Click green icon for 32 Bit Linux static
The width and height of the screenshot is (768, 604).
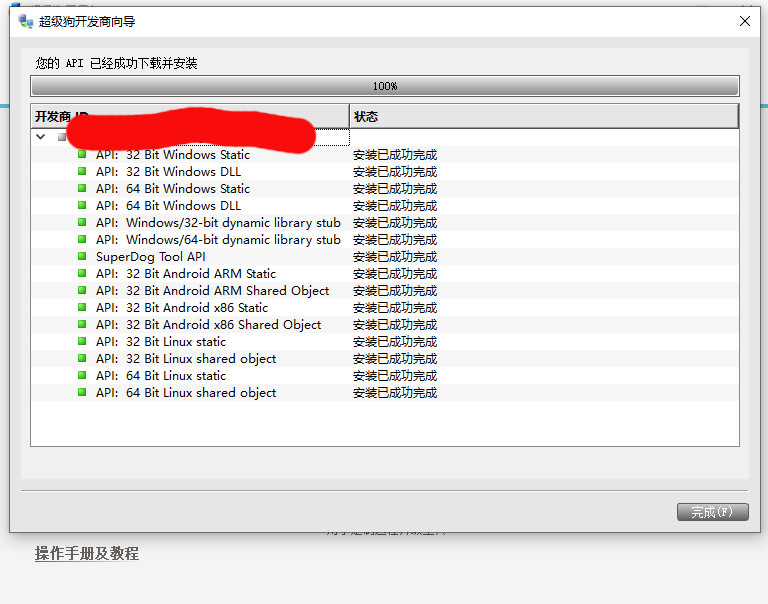[x=82, y=341]
